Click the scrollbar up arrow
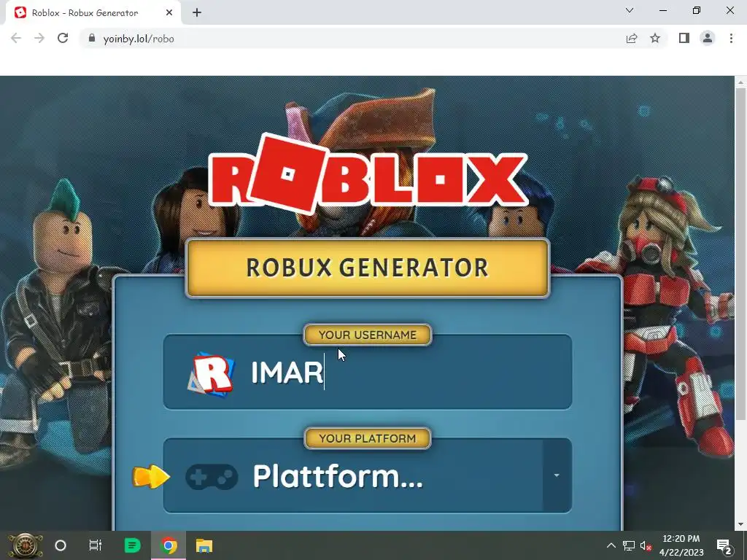This screenshot has width=747, height=560. (740, 82)
